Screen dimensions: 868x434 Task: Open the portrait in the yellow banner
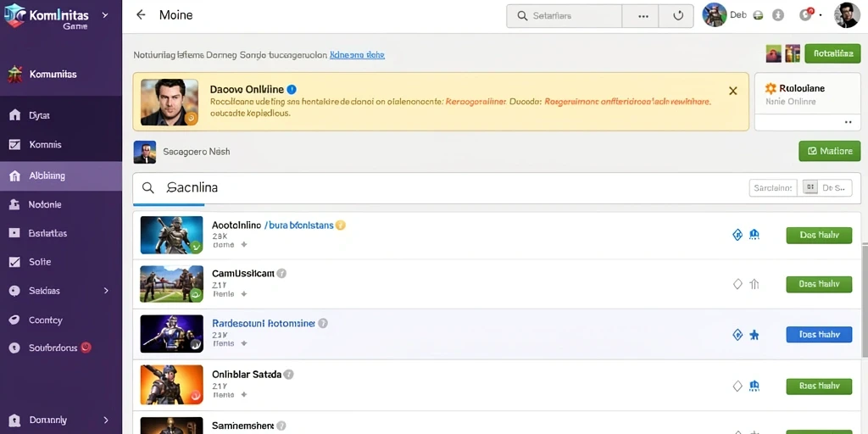[x=170, y=102]
